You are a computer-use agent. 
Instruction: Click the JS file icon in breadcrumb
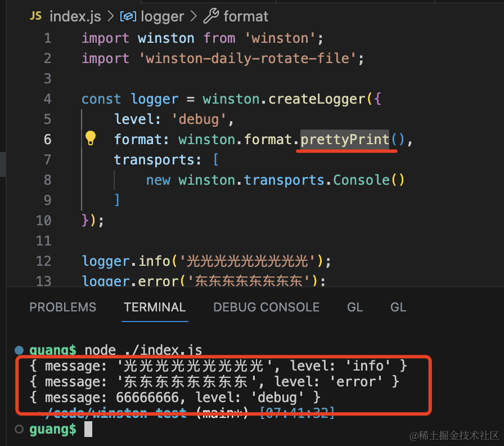(x=35, y=16)
